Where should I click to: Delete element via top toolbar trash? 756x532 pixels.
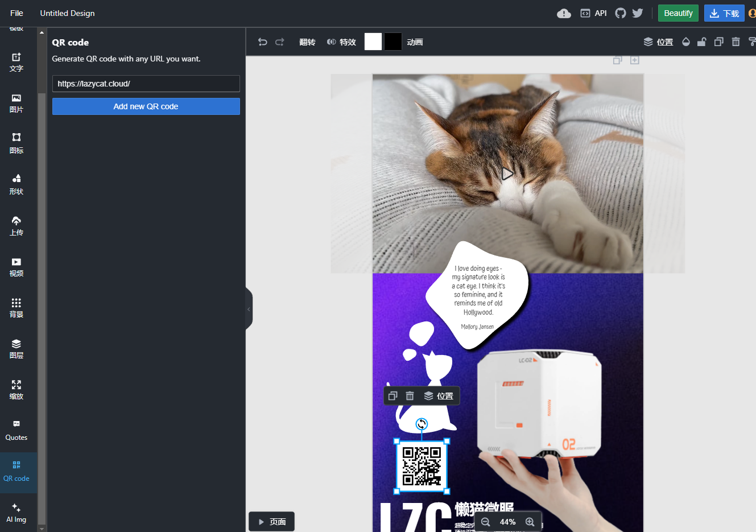736,42
